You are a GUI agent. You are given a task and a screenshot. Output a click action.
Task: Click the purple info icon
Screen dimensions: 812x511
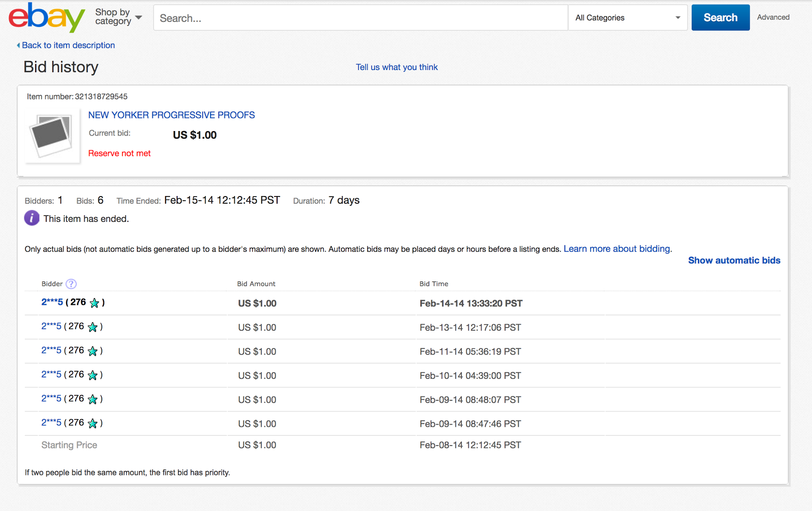(x=31, y=218)
